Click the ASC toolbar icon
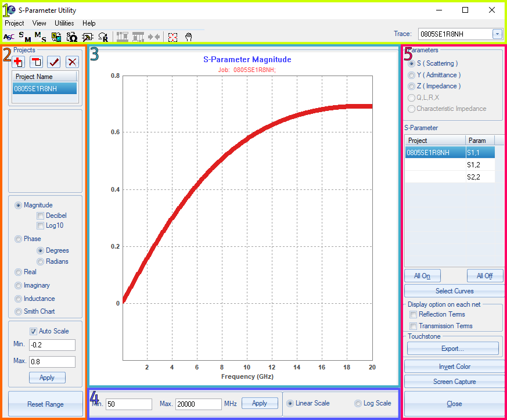 [x=9, y=37]
